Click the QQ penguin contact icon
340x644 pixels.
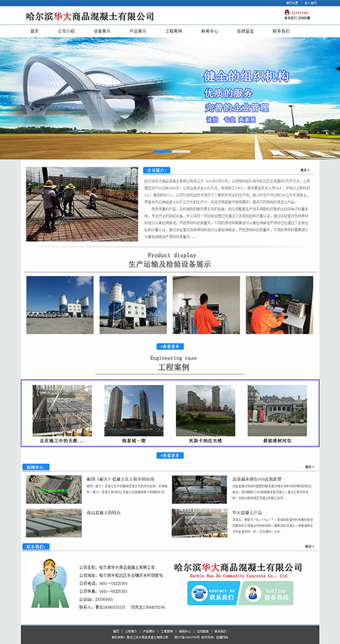pos(286,13)
